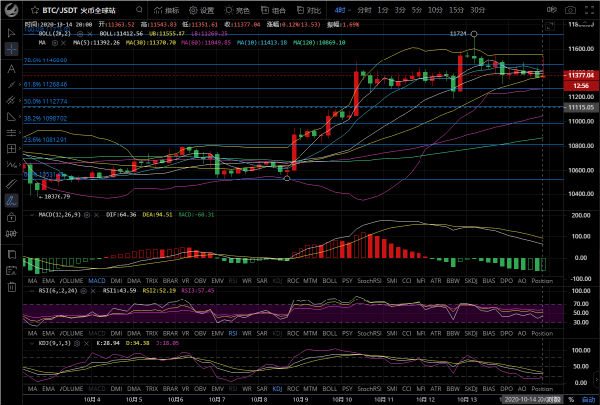The image size is (600, 405).
Task: Delete all drawings with trash icon
Action: (x=11, y=287)
